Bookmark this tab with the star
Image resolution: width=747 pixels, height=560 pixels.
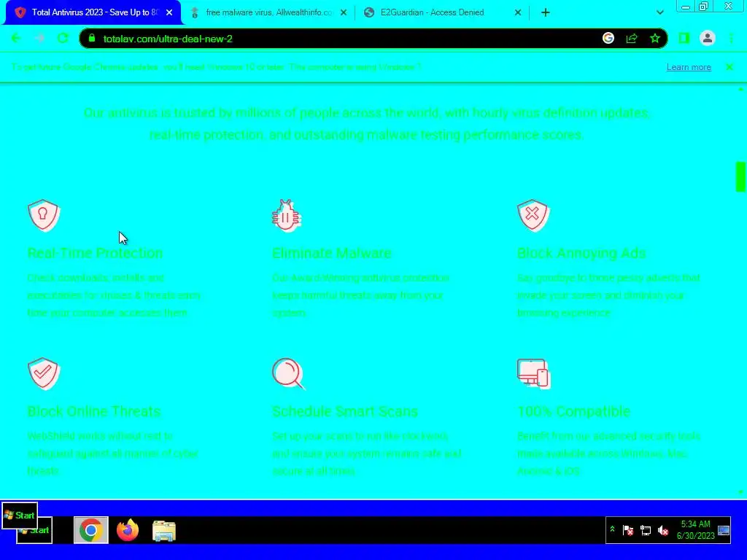coord(655,39)
